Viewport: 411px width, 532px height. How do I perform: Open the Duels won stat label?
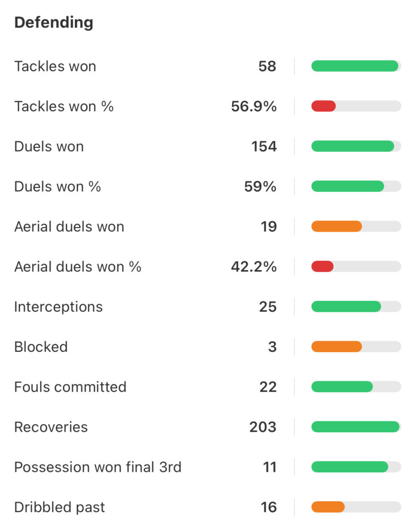pyautogui.click(x=49, y=147)
